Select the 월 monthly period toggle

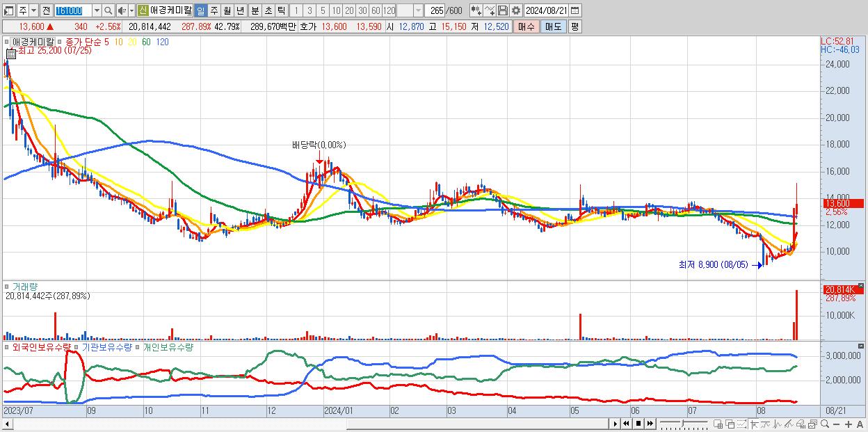pyautogui.click(x=227, y=10)
